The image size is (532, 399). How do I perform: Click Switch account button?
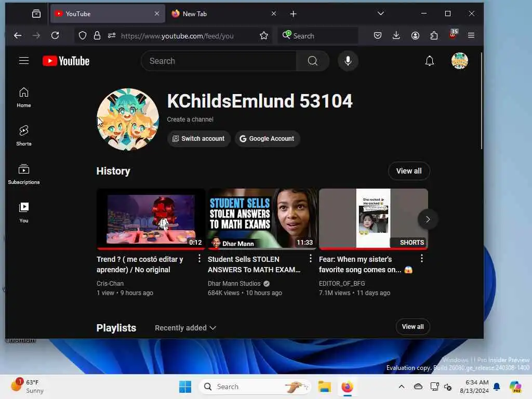click(198, 138)
